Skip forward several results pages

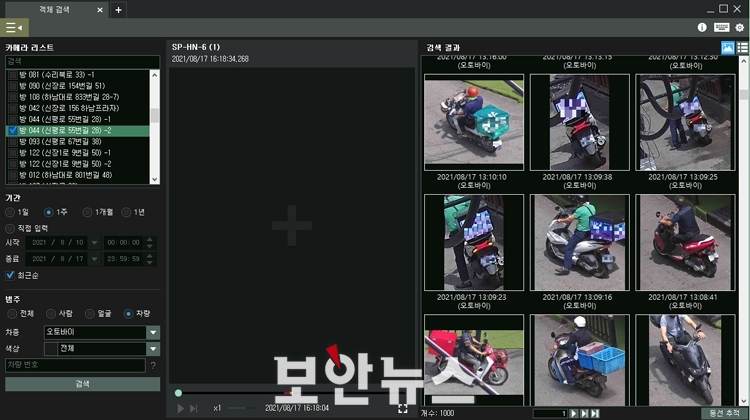pyautogui.click(x=584, y=413)
